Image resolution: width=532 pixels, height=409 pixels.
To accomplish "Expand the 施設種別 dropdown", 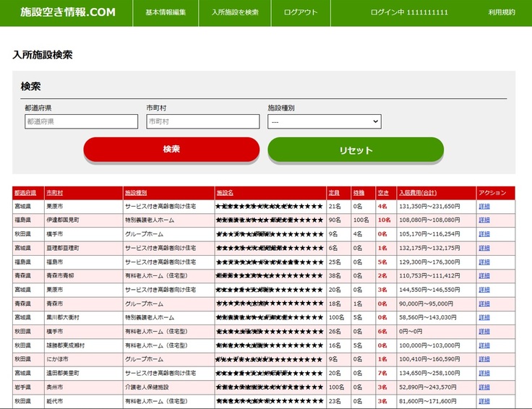I will click(324, 122).
